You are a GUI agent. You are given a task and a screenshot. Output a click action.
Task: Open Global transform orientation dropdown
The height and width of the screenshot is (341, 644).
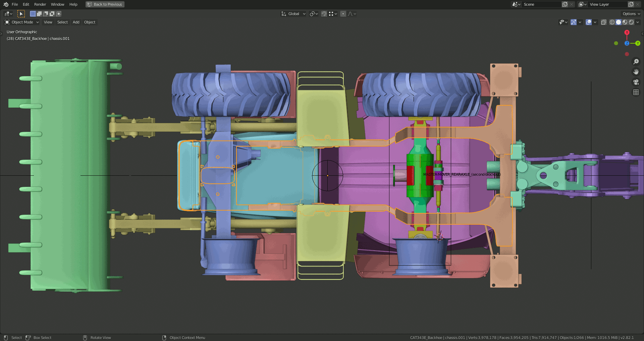[293, 14]
